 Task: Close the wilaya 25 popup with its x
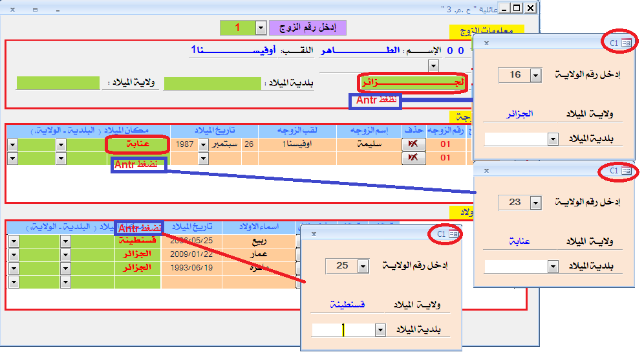314,234
